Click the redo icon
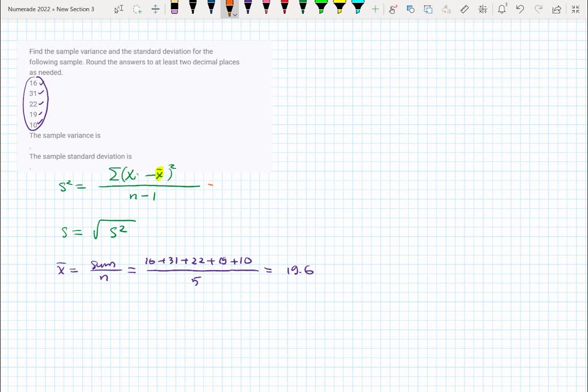The width and height of the screenshot is (588, 392). 539,9
